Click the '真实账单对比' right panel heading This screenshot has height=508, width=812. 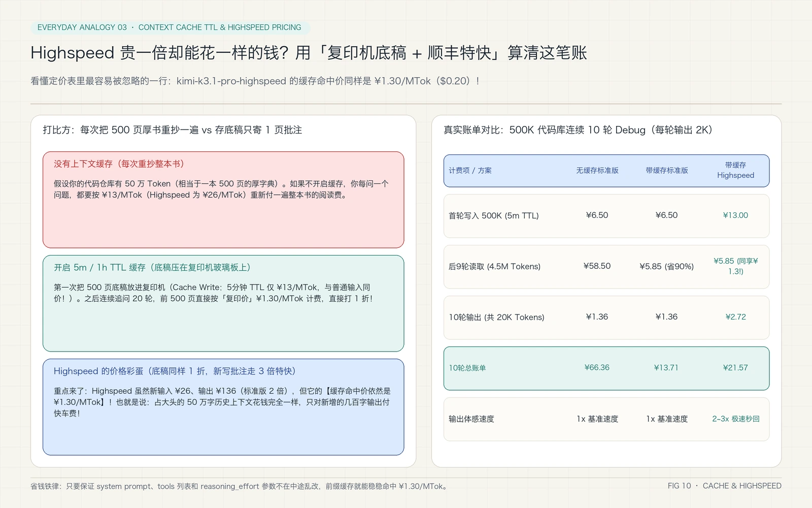coord(580,130)
